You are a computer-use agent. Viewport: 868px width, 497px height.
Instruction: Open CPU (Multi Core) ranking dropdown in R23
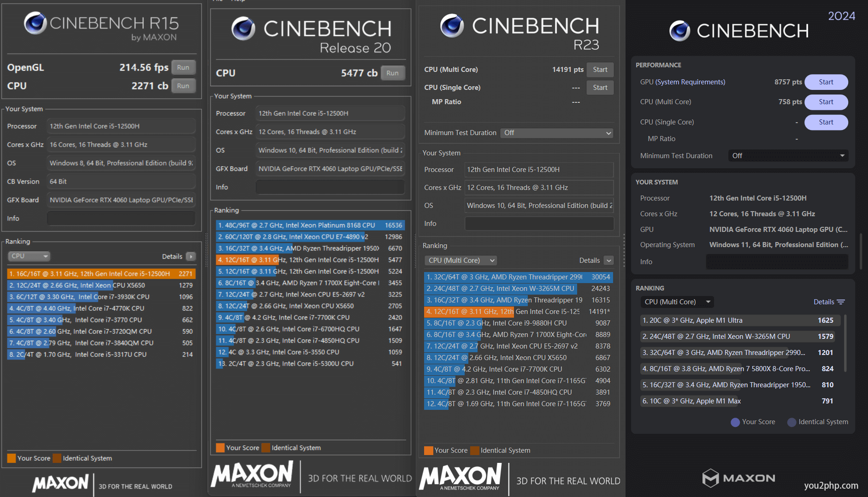(461, 260)
